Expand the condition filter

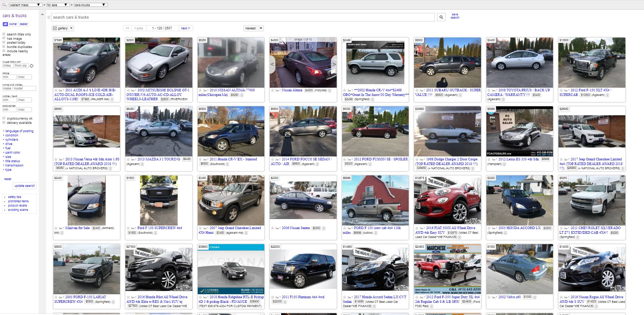click(x=11, y=135)
